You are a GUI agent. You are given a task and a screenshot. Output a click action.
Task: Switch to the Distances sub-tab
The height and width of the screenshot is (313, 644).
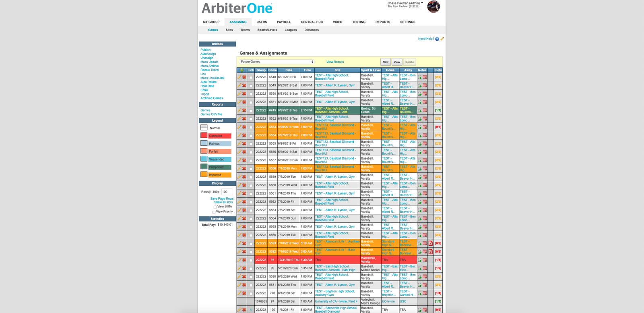point(312,30)
